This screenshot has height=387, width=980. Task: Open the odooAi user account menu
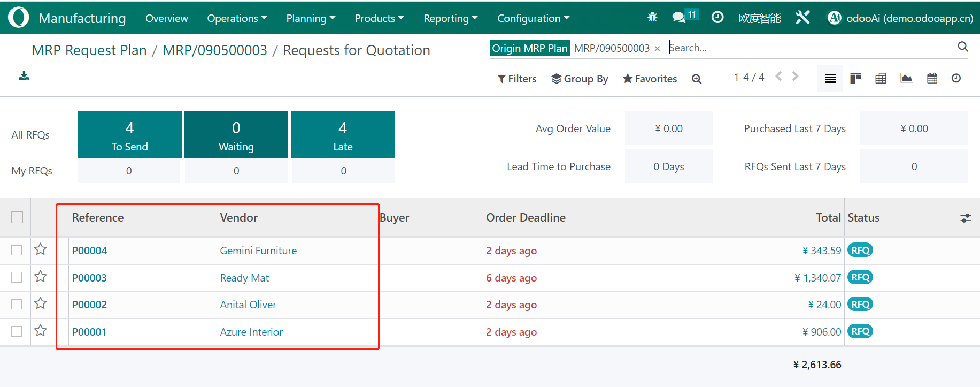[x=900, y=18]
